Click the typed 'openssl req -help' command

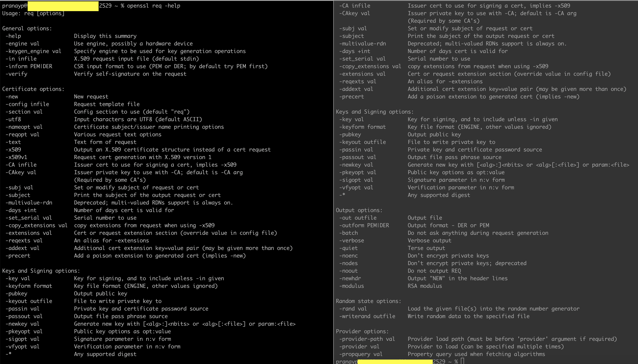[153, 6]
